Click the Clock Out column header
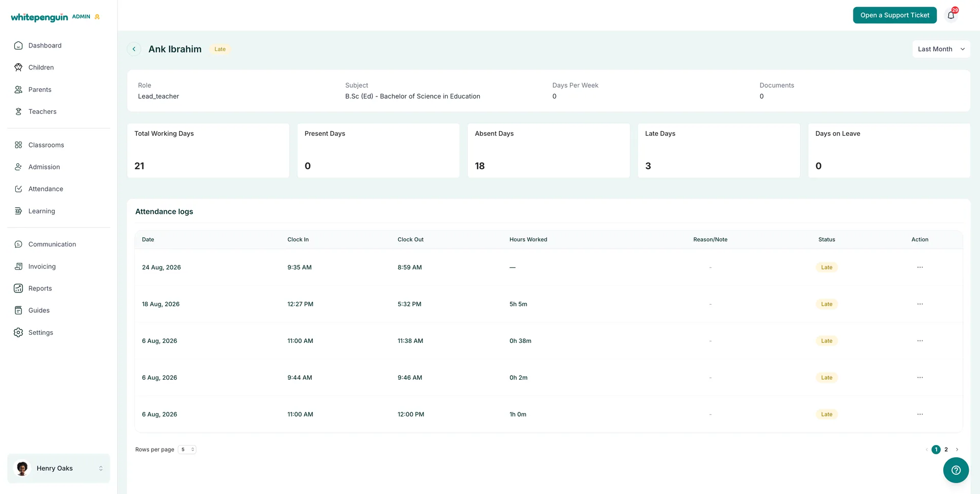The image size is (980, 494). [410, 239]
